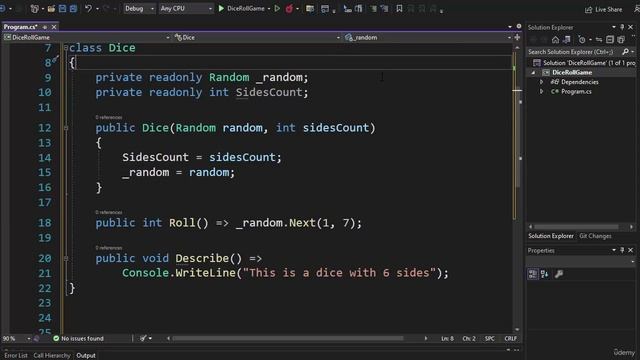Click the Hot Reload flame icon
Image resolution: width=640 pixels, height=360 pixels.
(x=289, y=8)
